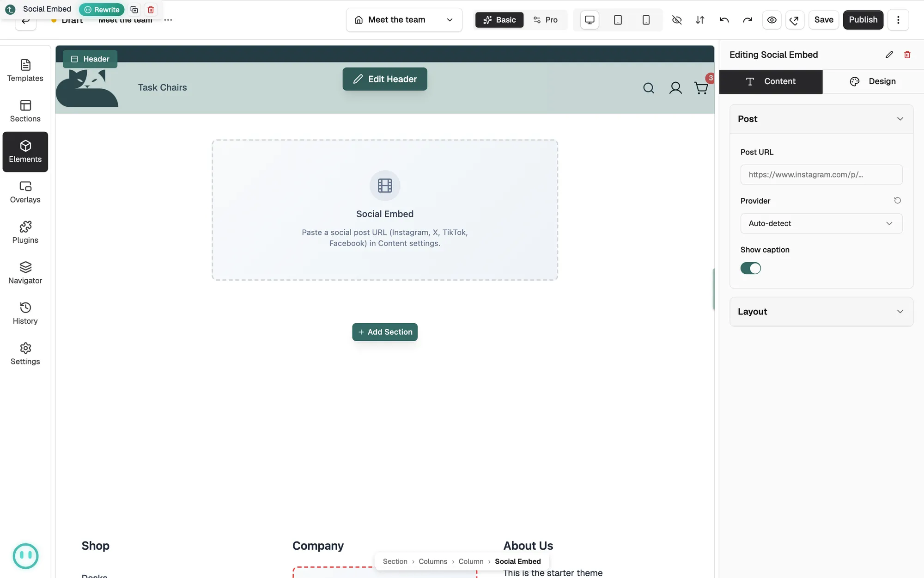This screenshot has width=924, height=578.
Task: Open the shopping cart icon
Action: (701, 88)
